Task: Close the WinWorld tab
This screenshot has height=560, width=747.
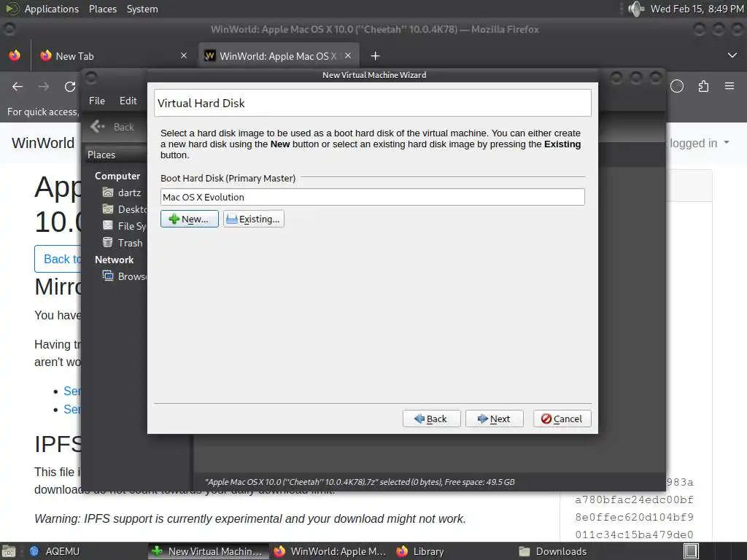Action: (x=348, y=55)
